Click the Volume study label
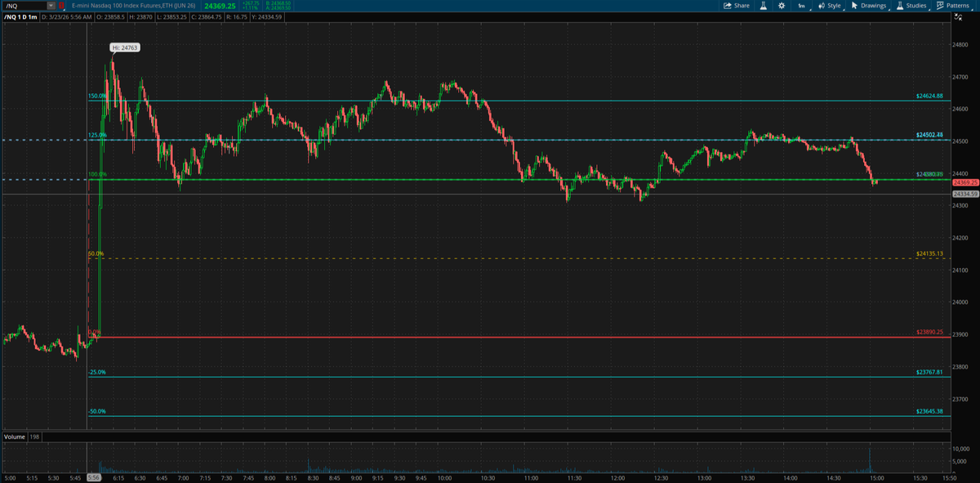This screenshot has height=483, width=980. tap(14, 437)
